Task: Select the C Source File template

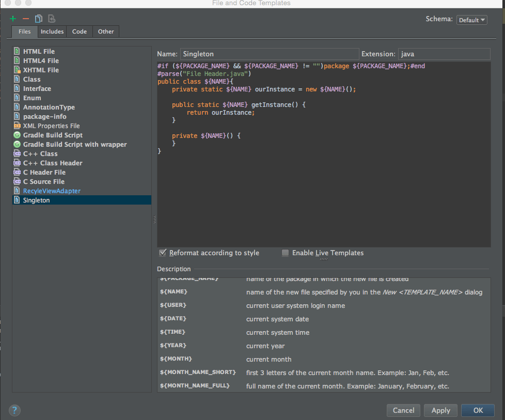Action: click(82, 182)
